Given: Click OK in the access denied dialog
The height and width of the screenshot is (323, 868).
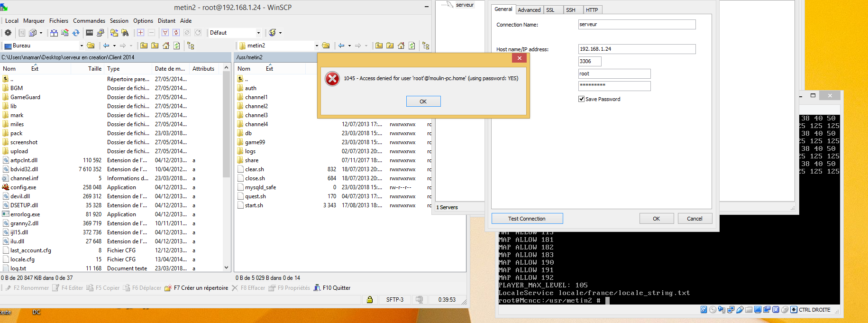Looking at the screenshot, I should point(423,102).
